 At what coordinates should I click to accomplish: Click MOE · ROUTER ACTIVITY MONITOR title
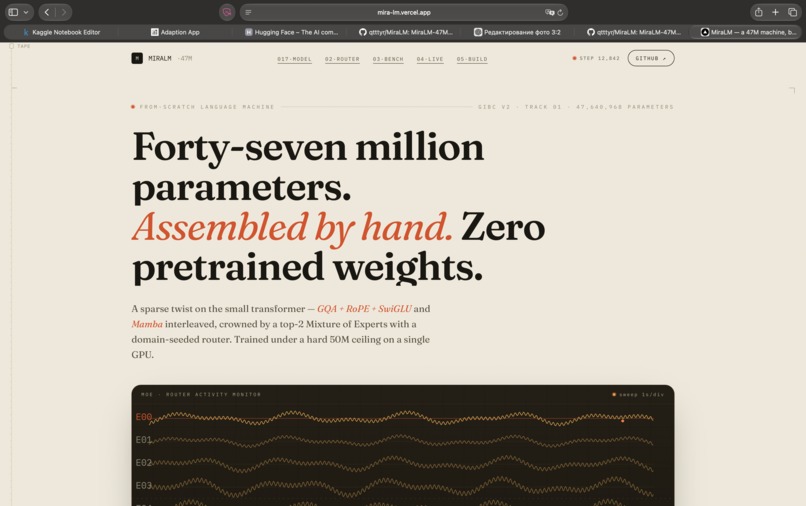click(x=201, y=394)
